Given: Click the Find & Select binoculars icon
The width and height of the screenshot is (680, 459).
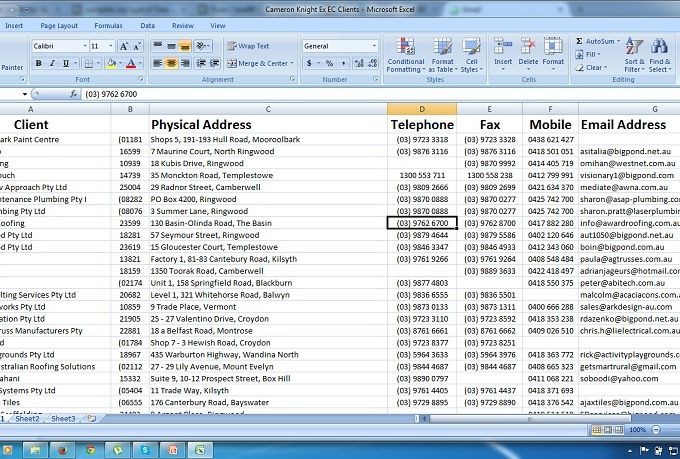Looking at the screenshot, I should coord(659,50).
